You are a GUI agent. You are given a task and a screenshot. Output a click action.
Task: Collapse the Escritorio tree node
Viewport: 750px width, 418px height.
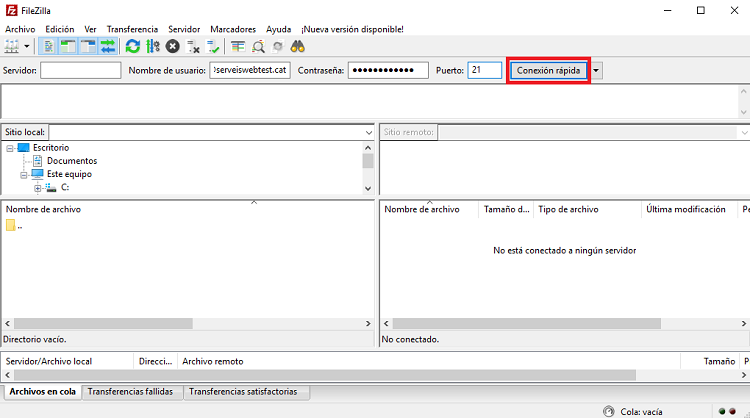click(10, 148)
